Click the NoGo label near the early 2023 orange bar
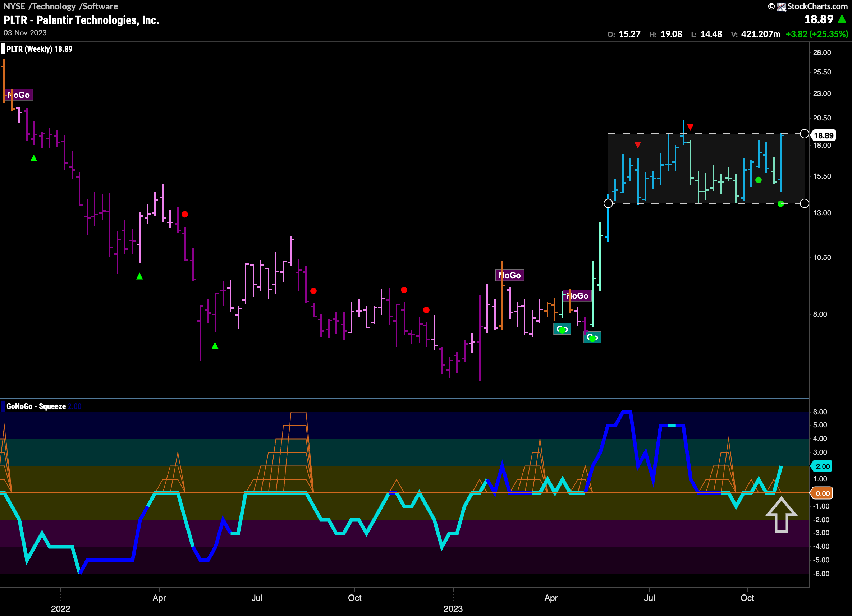Viewport: 852px width, 616px height. coord(509,275)
